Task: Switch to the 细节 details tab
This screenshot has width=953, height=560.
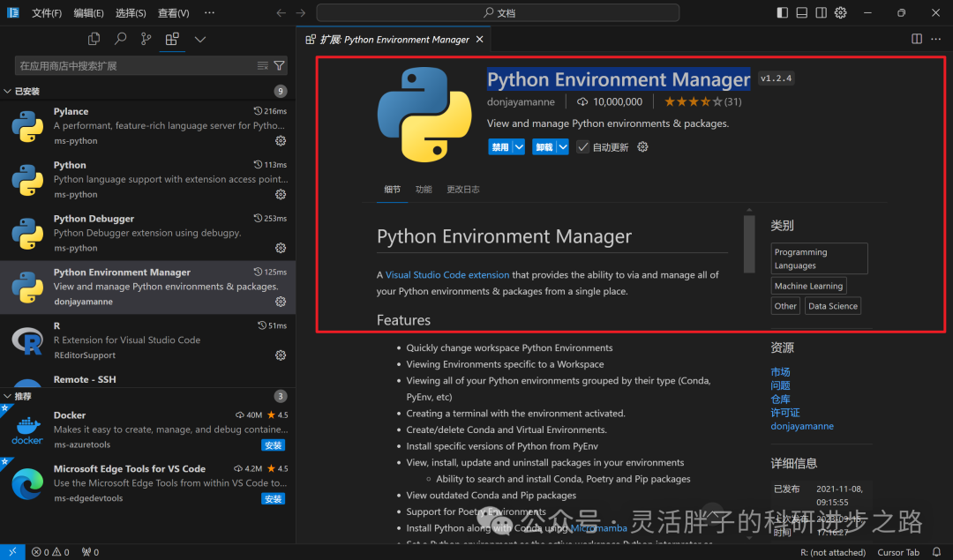Action: point(392,190)
